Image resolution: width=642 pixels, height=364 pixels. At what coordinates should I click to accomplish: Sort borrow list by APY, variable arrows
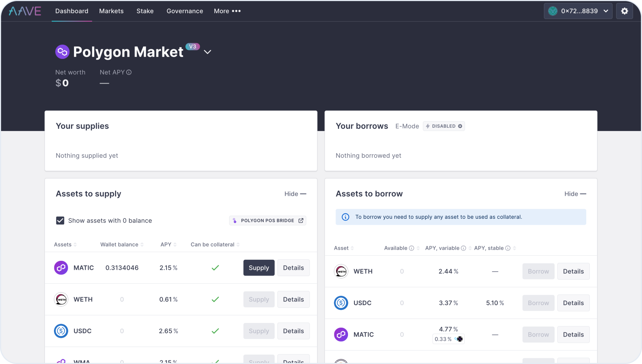pyautogui.click(x=470, y=248)
